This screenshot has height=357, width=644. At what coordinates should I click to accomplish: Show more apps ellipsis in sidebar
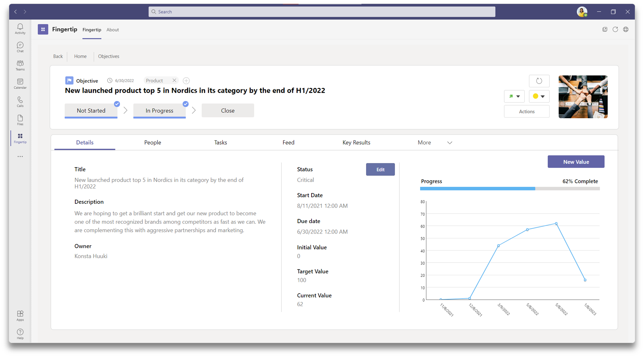tap(20, 156)
